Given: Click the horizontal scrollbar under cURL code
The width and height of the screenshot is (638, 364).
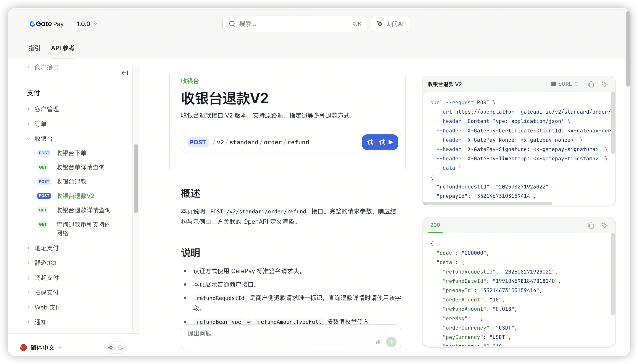Looking at the screenshot, I should [x=488, y=203].
